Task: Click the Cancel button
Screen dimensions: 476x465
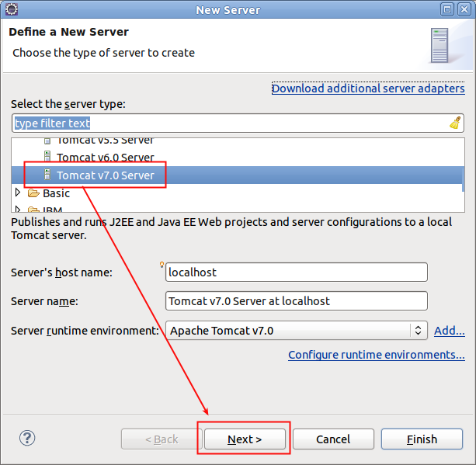Action: coord(333,439)
